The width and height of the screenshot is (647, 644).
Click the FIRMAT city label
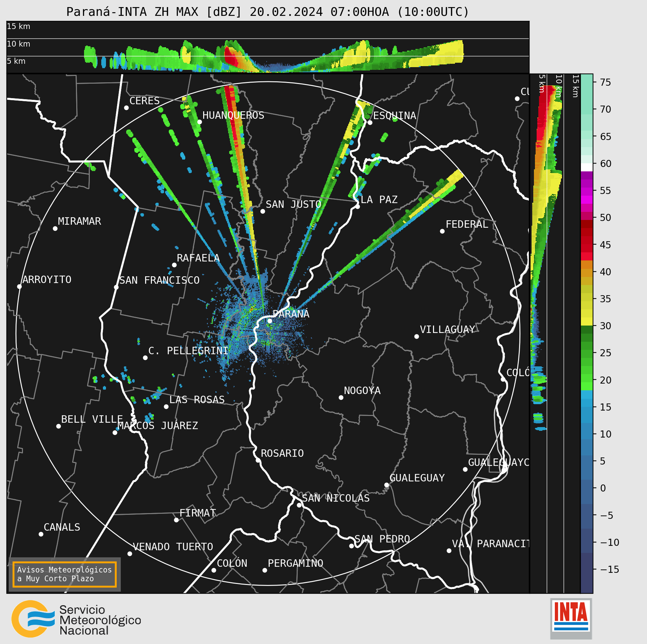198,513
